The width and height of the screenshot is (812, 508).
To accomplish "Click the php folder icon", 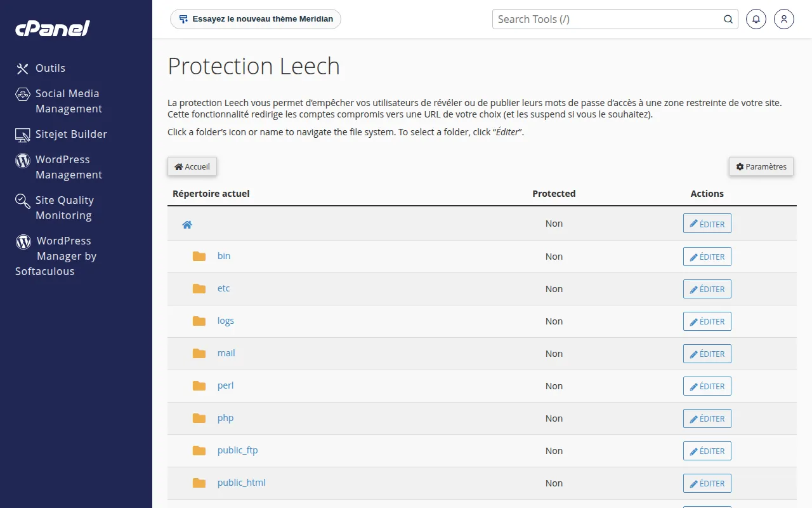I will [x=199, y=418].
